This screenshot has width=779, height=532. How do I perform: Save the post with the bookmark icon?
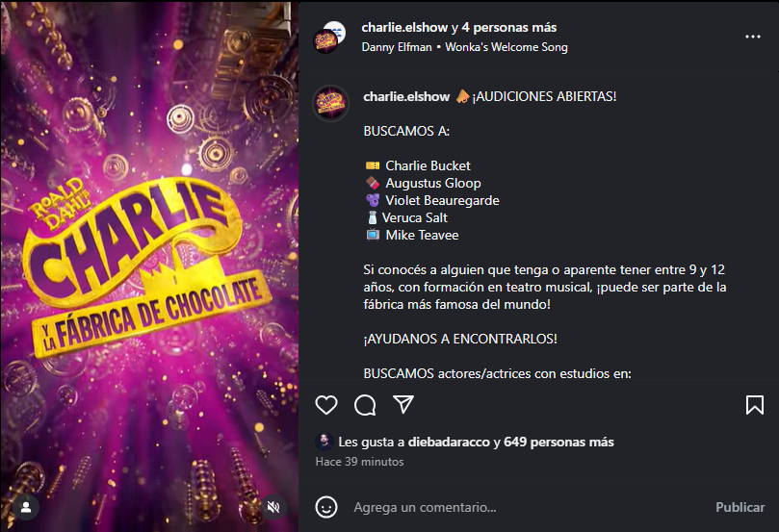(x=755, y=405)
